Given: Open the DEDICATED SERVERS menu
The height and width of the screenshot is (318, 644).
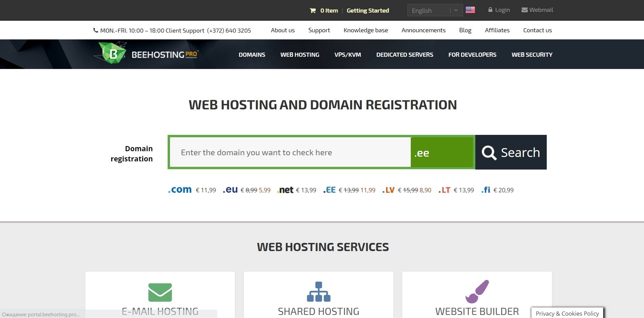Looking at the screenshot, I should [x=405, y=55].
